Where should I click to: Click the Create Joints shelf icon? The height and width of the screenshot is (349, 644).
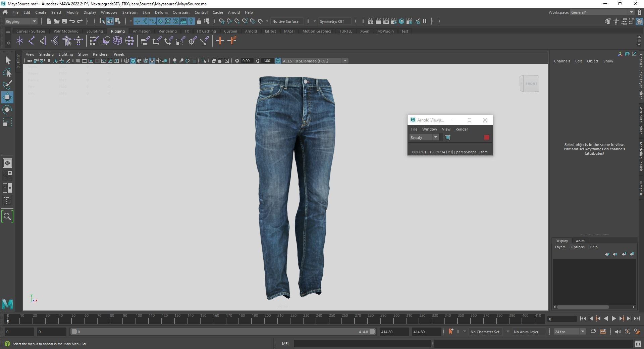point(31,41)
